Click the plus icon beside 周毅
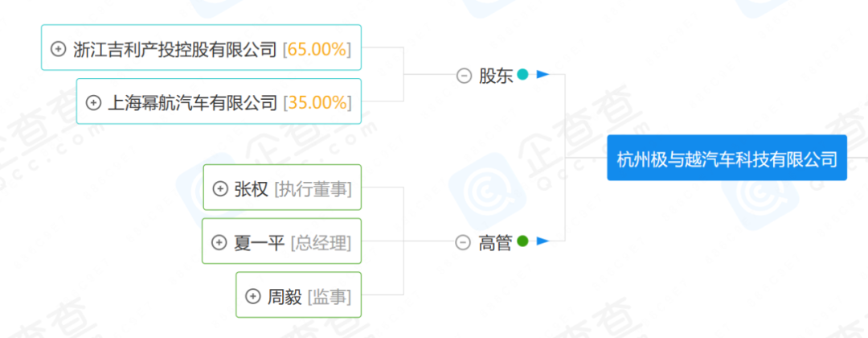Viewport: 868px width, 338px height. [x=252, y=296]
